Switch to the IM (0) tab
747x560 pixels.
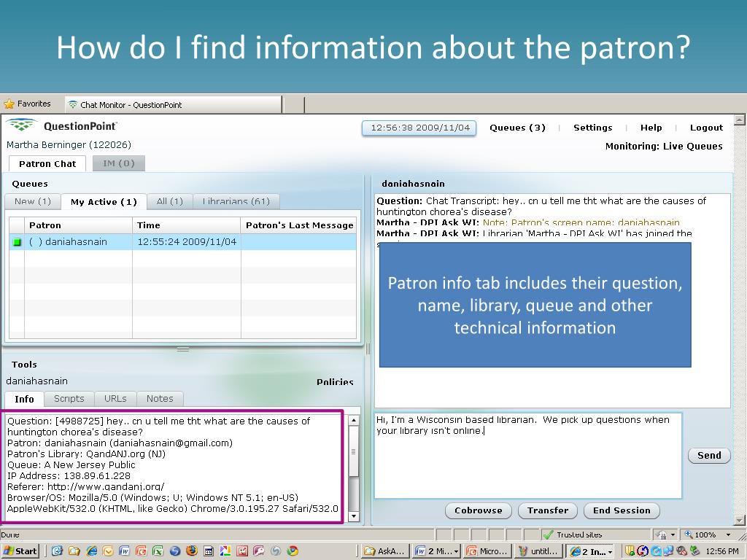coord(119,163)
